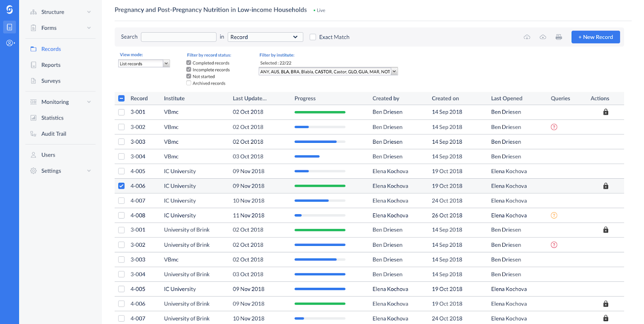Click the orange query icon on 4-008 row

[x=554, y=215]
